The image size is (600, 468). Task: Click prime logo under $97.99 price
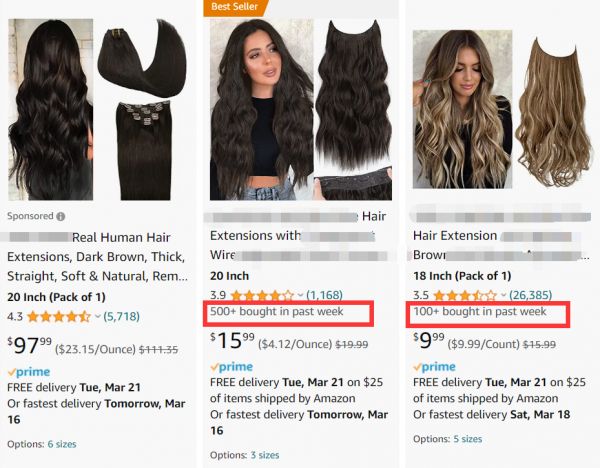click(29, 372)
